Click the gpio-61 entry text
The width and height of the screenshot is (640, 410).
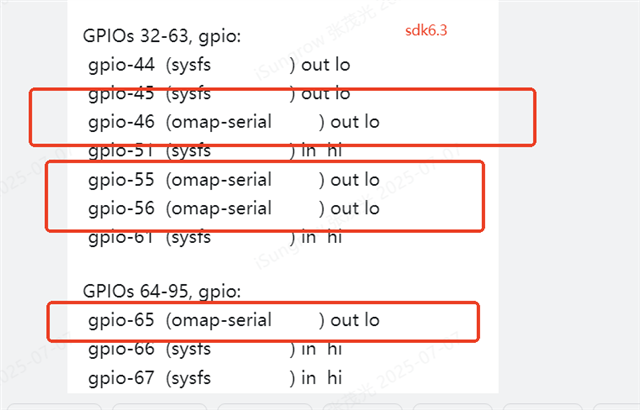coord(121,237)
